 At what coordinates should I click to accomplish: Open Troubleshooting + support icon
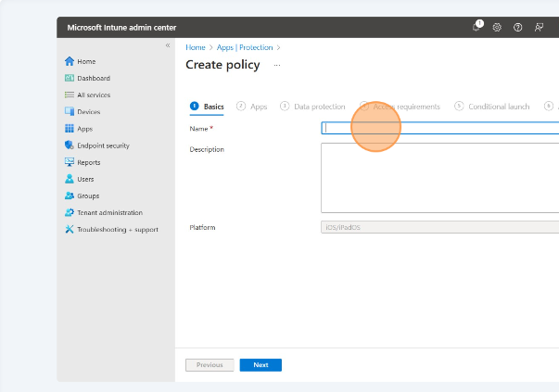tap(70, 229)
